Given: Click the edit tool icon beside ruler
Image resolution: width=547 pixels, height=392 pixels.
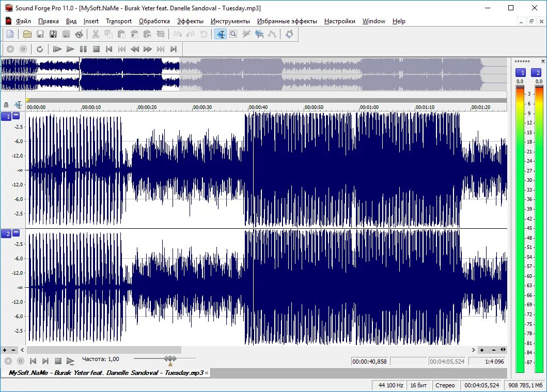Looking at the screenshot, I should [18, 105].
